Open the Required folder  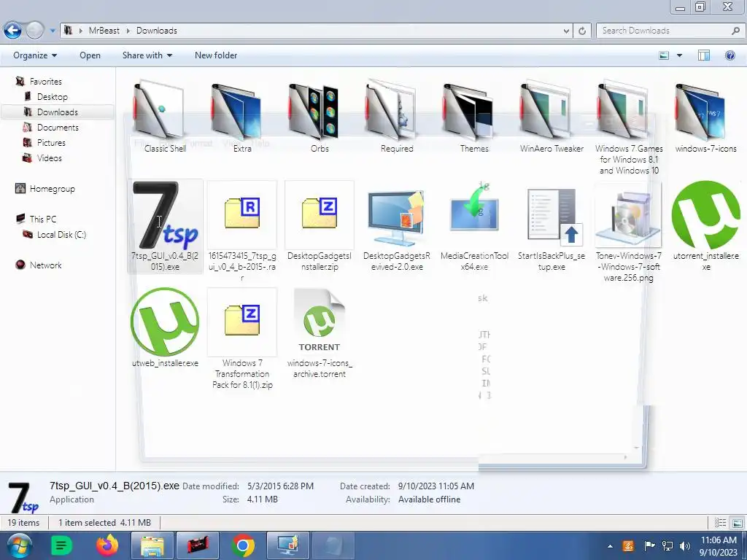pos(397,117)
